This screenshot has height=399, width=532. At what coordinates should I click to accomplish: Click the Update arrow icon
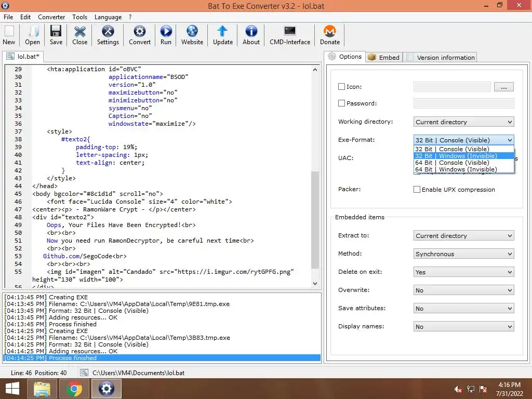pyautogui.click(x=222, y=35)
